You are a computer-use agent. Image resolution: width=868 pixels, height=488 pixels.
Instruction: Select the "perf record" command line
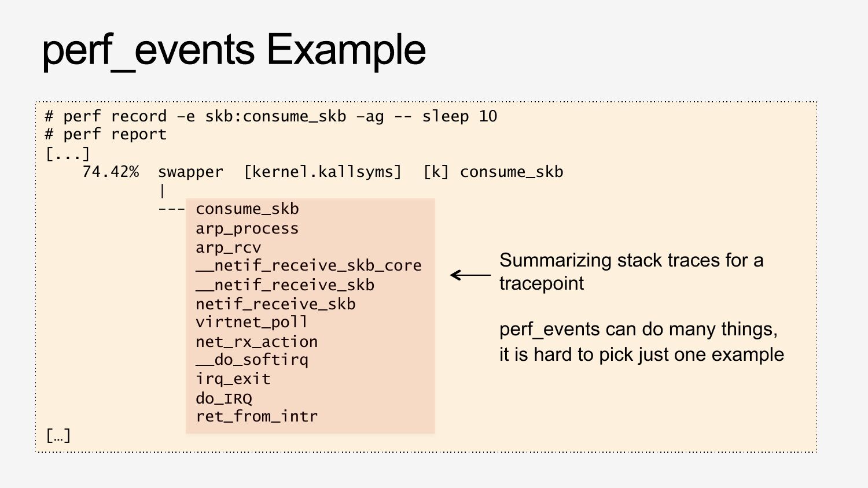271,116
